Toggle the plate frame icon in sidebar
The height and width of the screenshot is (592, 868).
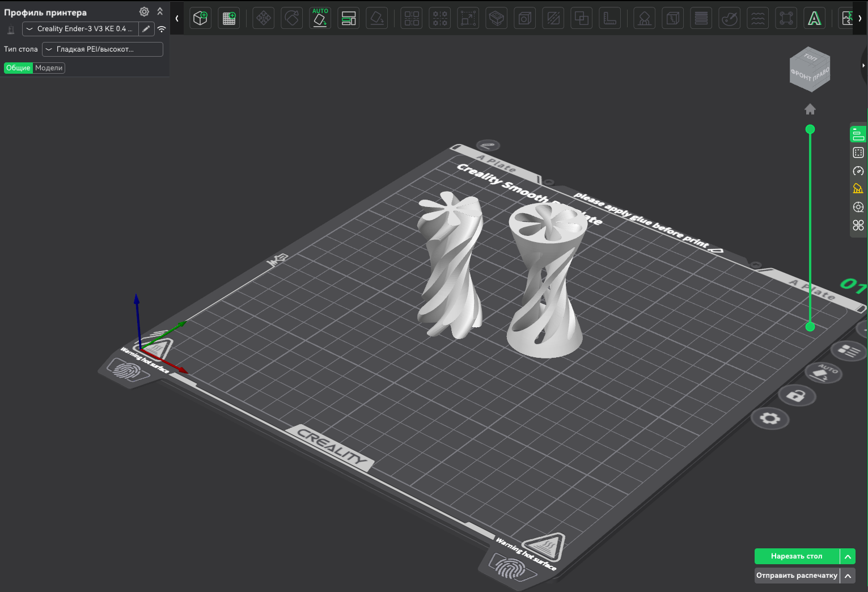coord(858,153)
